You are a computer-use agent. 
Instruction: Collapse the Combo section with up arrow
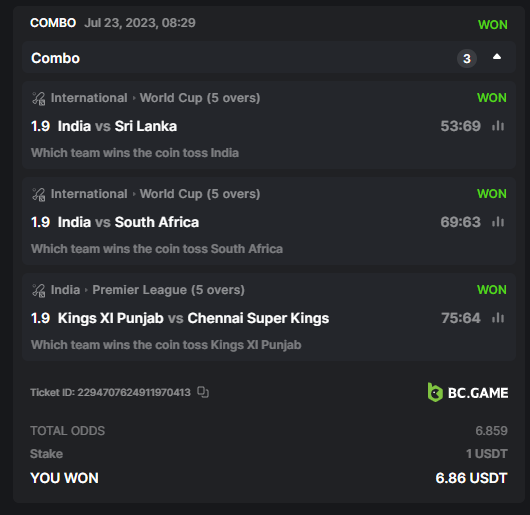pos(497,57)
